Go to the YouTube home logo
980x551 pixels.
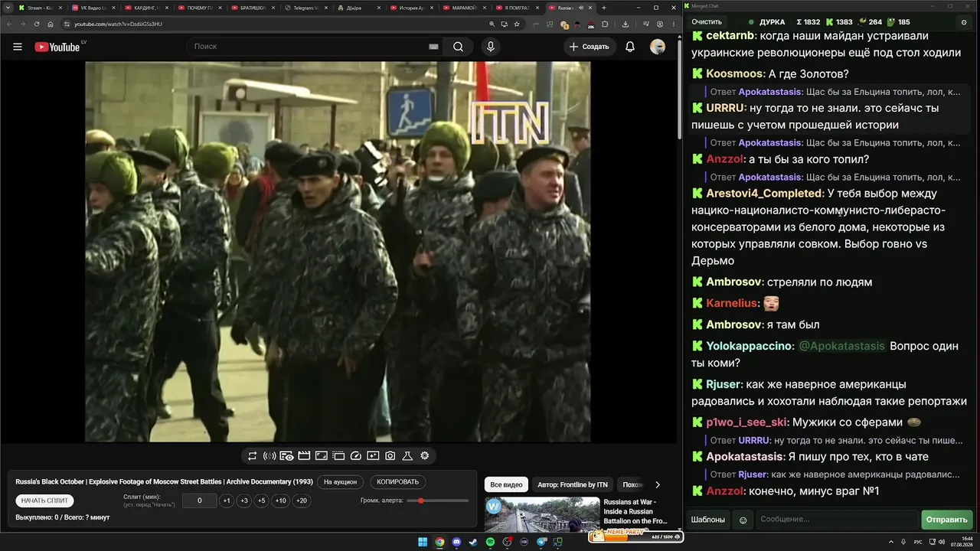click(x=57, y=47)
